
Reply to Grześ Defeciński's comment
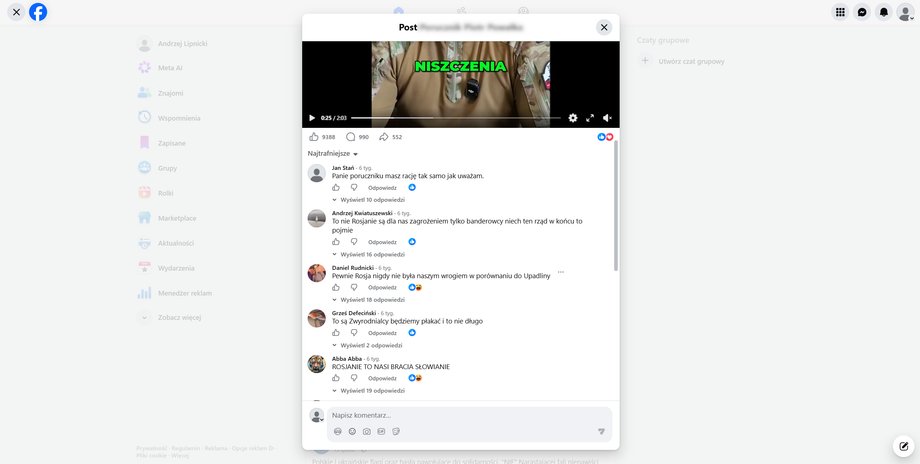coord(382,333)
